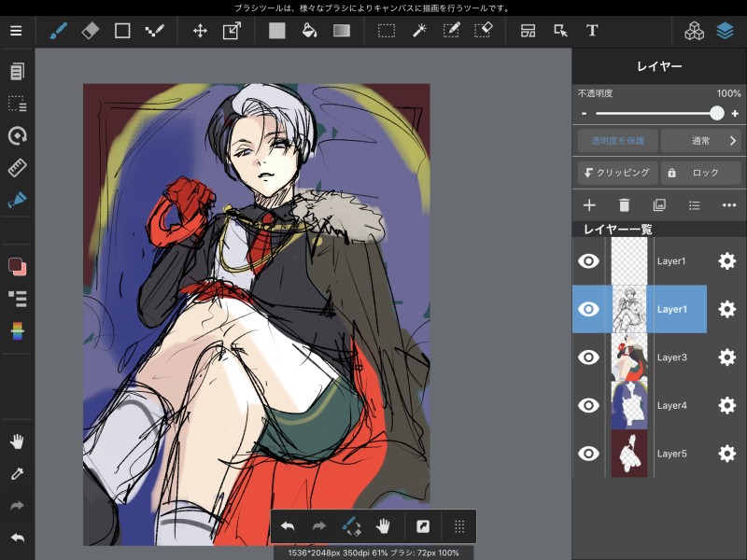747x560 pixels.
Task: Toggle クリッピング (clipping) button
Action: pyautogui.click(x=617, y=173)
